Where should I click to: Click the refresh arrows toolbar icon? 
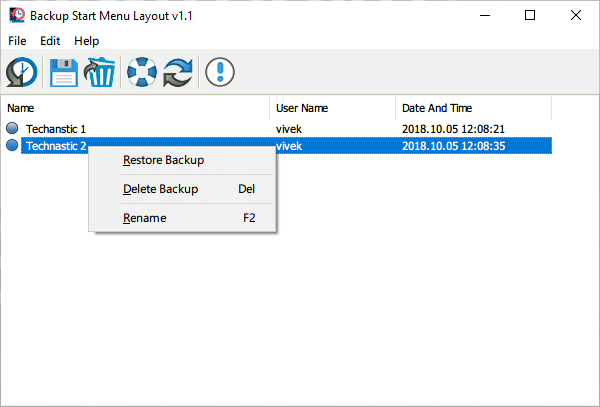click(178, 72)
